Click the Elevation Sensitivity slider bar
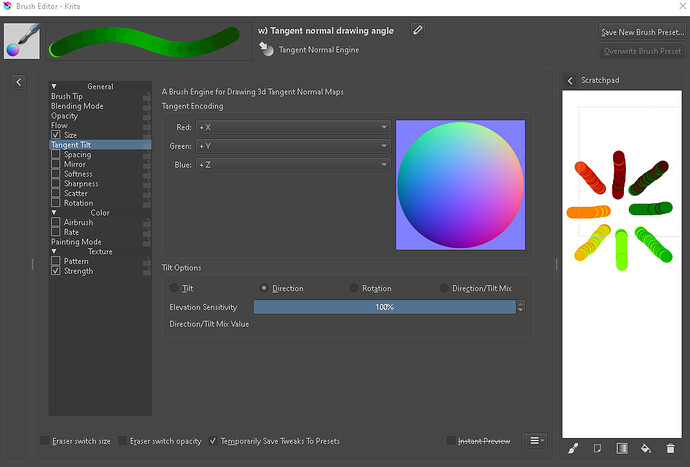This screenshot has width=690, height=467. coord(385,307)
